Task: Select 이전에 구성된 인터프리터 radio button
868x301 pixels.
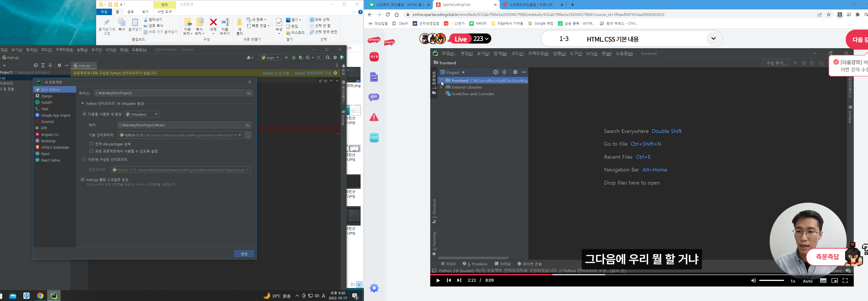Action: 84,160
